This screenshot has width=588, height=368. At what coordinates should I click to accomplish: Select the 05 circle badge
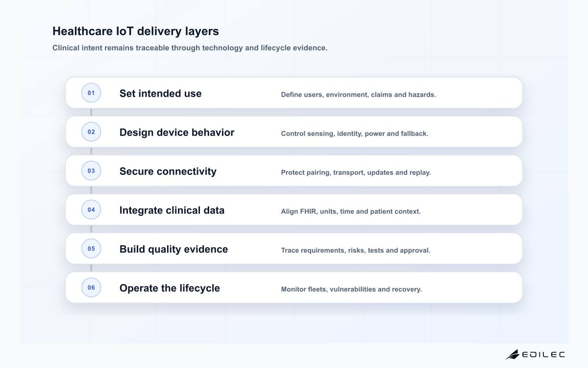[x=91, y=248]
